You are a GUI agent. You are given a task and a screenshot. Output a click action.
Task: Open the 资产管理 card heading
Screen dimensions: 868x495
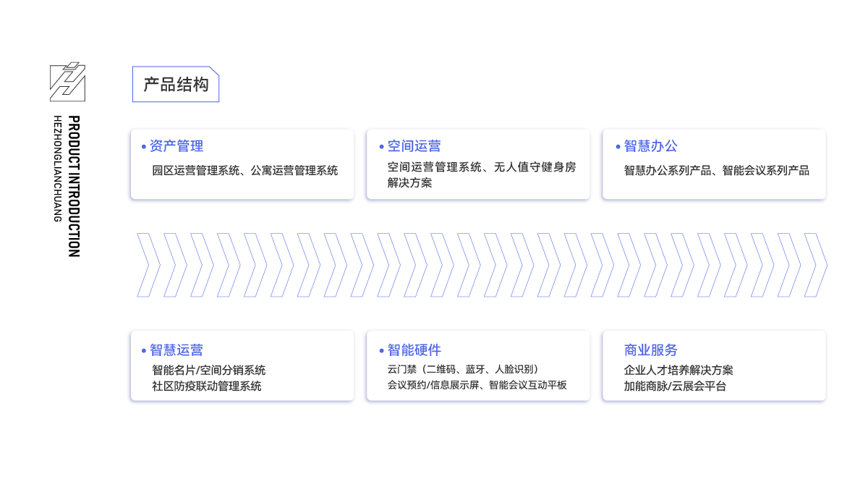click(x=176, y=146)
